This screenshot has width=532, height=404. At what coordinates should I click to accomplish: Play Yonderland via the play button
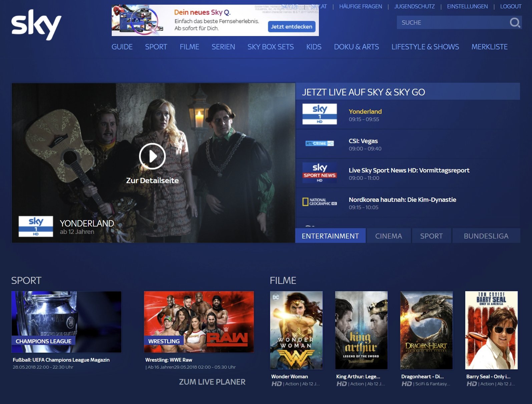tap(152, 156)
